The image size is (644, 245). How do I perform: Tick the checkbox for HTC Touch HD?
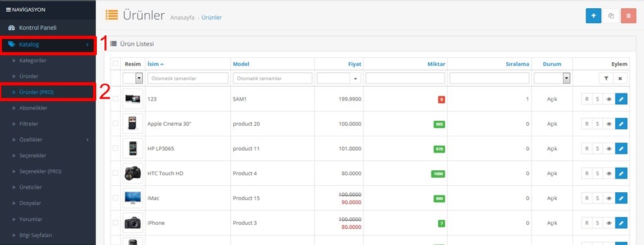pyautogui.click(x=116, y=173)
